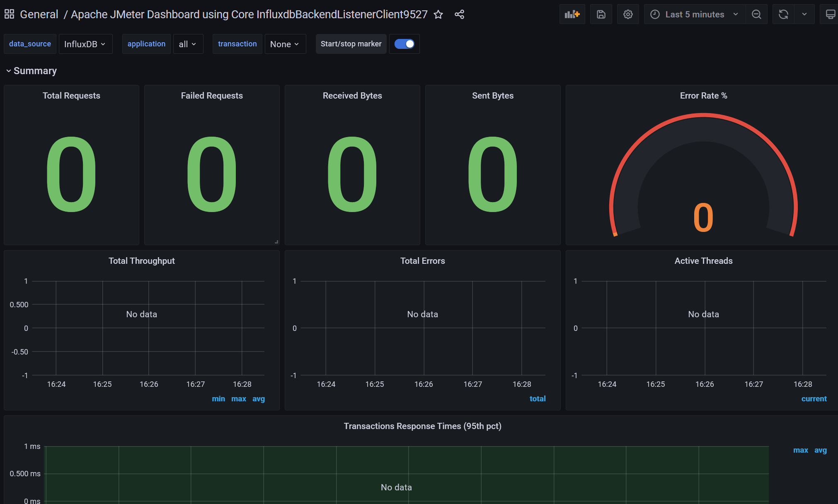Share dashboard via share icon
Viewport: 838px width, 504px height.
[x=459, y=14]
